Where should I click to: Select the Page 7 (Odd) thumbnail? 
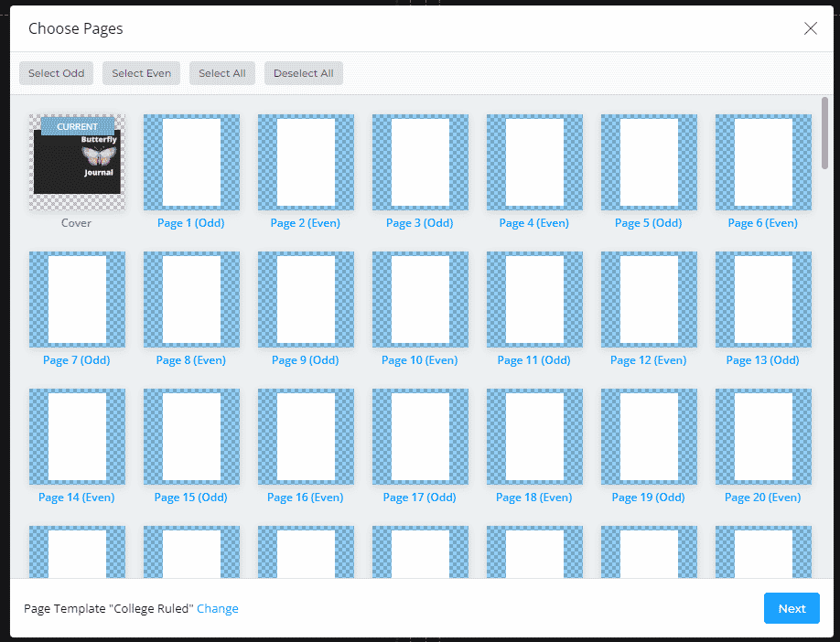pos(77,299)
